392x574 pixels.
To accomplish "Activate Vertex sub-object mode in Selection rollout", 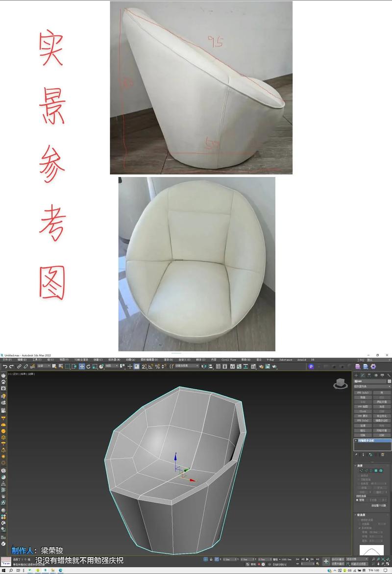I will [361, 471].
